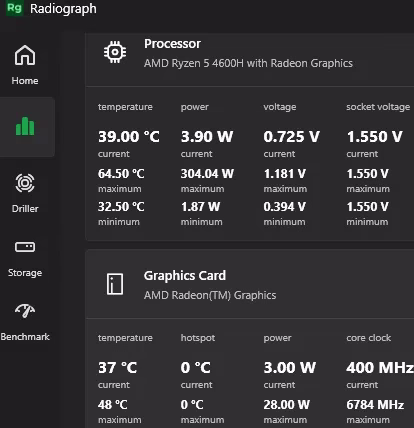Click the Processor chip icon
This screenshot has height=428, width=414.
pos(115,52)
